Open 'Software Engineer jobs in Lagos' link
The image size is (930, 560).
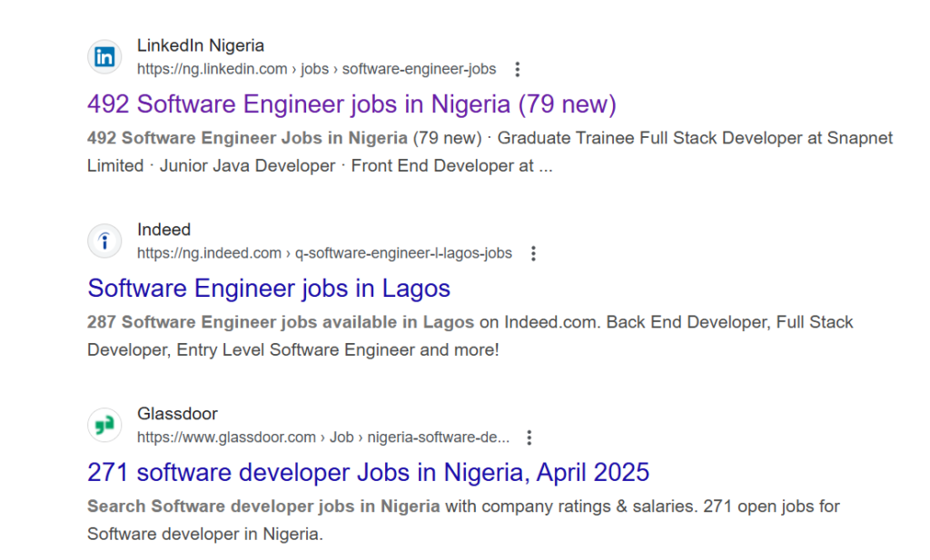(x=269, y=289)
